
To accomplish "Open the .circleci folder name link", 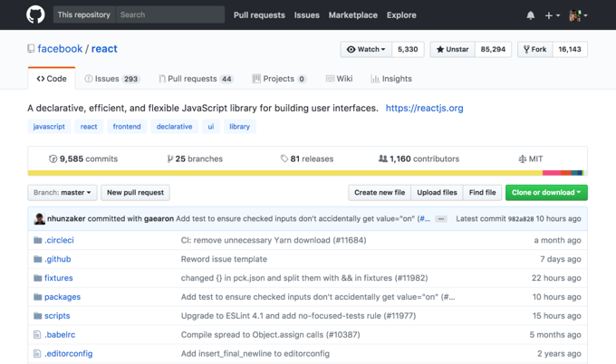I will click(59, 240).
